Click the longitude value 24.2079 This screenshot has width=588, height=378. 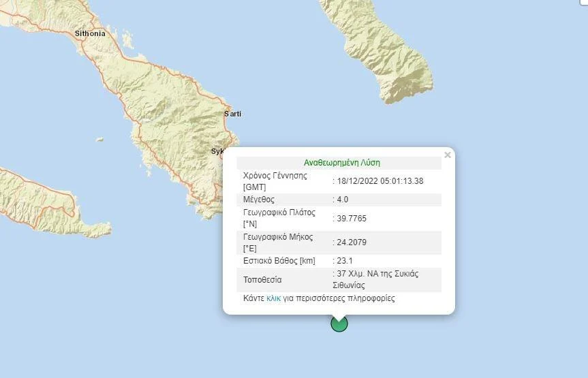tap(347, 242)
